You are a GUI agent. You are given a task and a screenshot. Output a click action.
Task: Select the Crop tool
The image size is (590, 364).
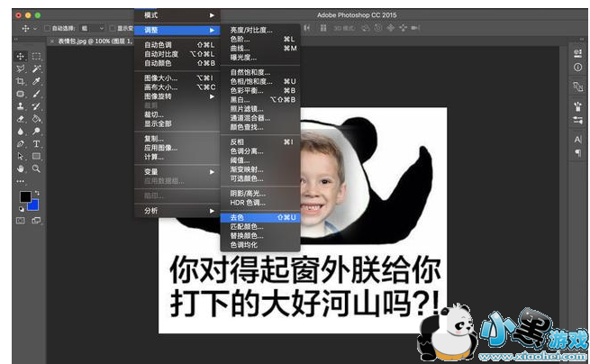click(21, 81)
